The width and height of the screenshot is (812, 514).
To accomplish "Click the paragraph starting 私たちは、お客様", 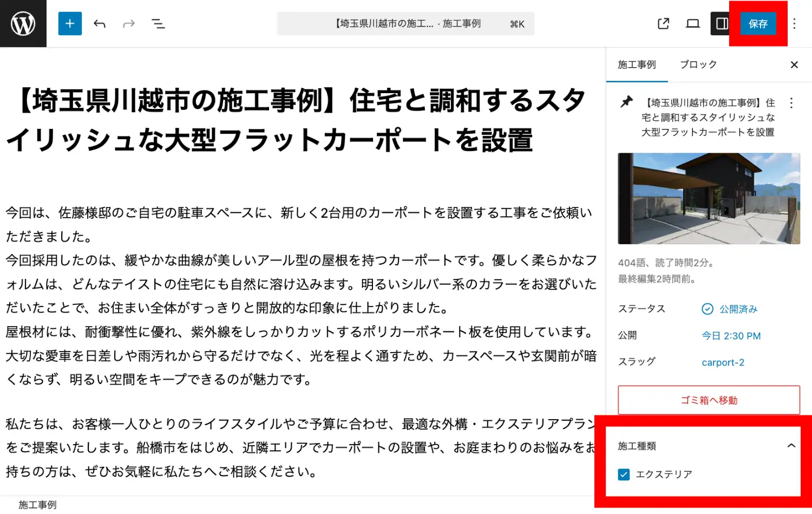I will click(x=301, y=447).
